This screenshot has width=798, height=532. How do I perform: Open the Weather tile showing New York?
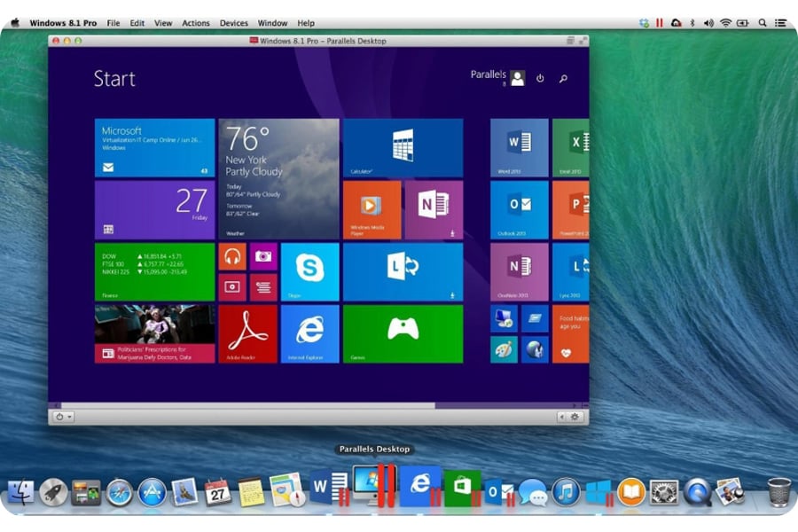coord(278,178)
